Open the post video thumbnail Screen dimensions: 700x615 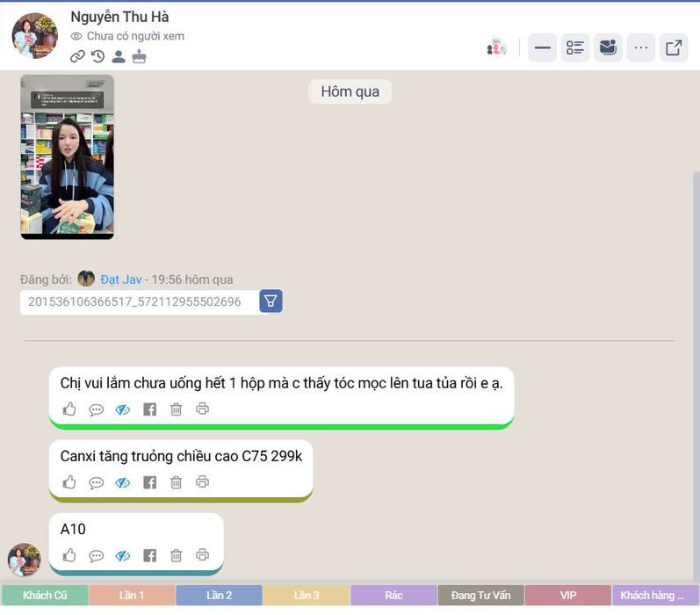click(x=68, y=156)
